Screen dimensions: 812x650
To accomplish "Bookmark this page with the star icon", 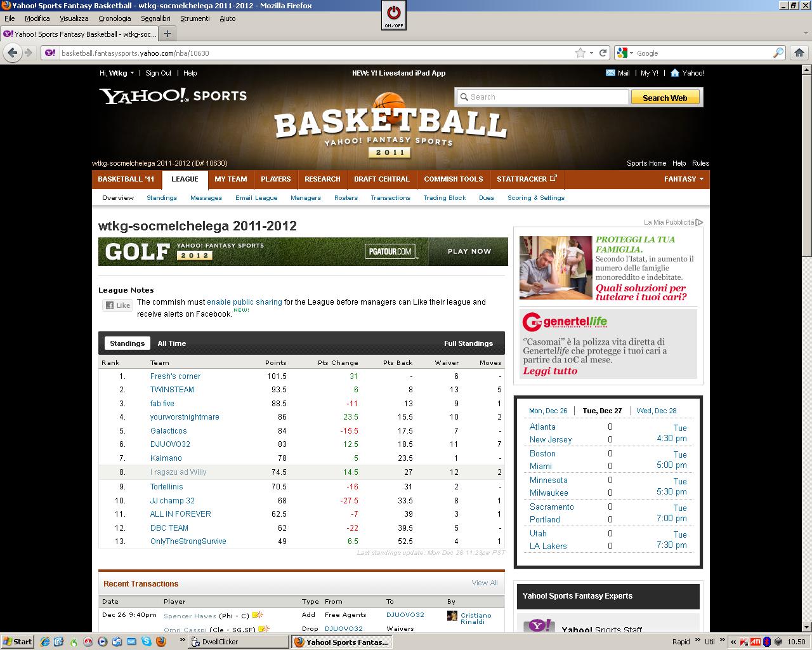I will point(580,53).
